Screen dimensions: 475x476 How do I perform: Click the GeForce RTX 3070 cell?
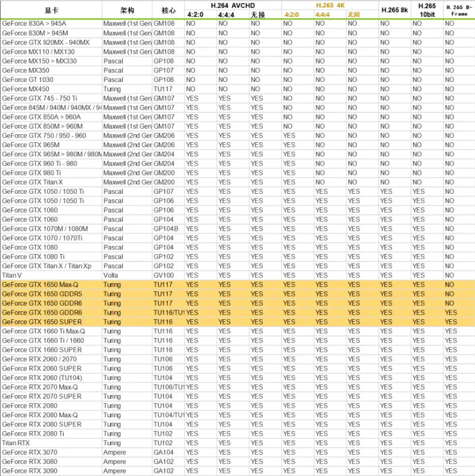coord(29,452)
